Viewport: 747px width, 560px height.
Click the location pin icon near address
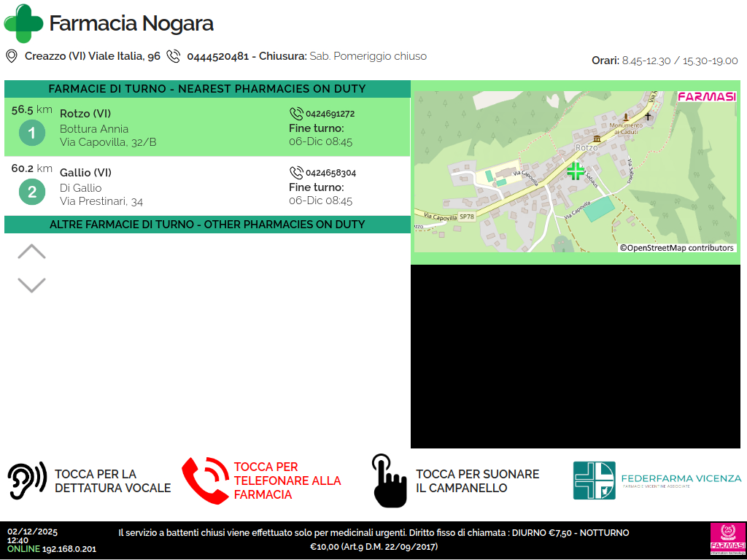point(12,56)
